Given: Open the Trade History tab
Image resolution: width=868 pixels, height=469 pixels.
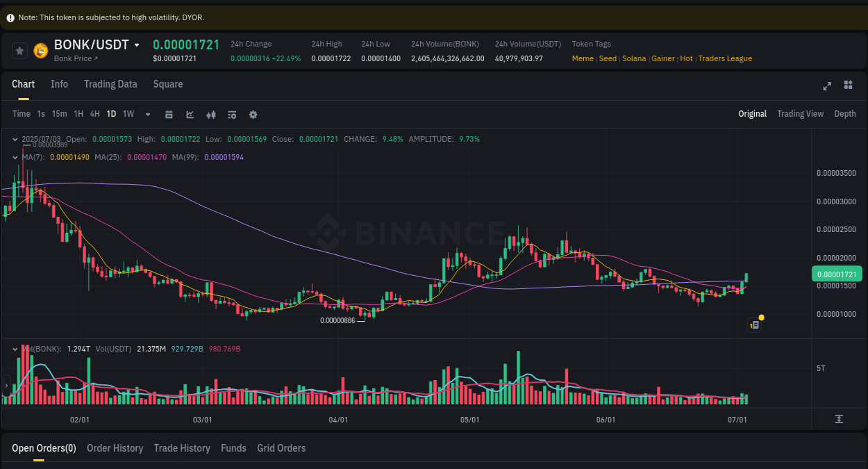Looking at the screenshot, I should pyautogui.click(x=182, y=448).
